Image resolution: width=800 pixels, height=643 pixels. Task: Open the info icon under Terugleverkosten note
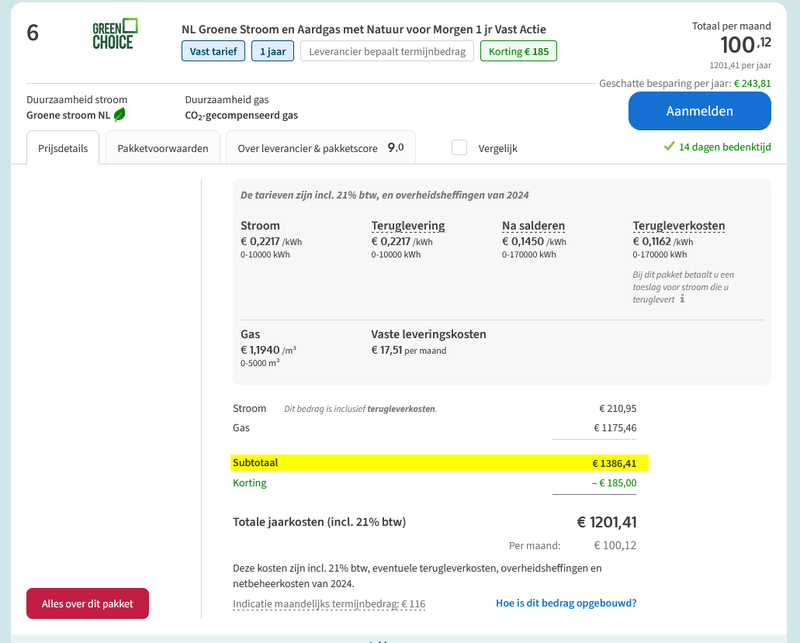pyautogui.click(x=682, y=299)
